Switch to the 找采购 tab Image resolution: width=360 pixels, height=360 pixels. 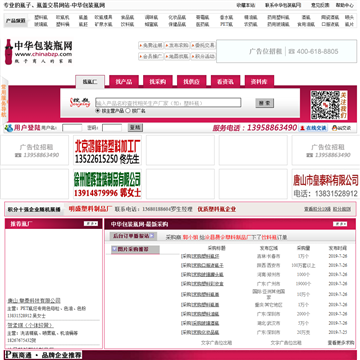click(x=158, y=82)
